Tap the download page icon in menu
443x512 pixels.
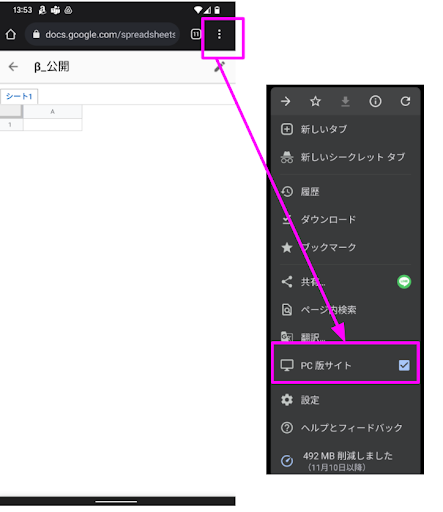[345, 101]
